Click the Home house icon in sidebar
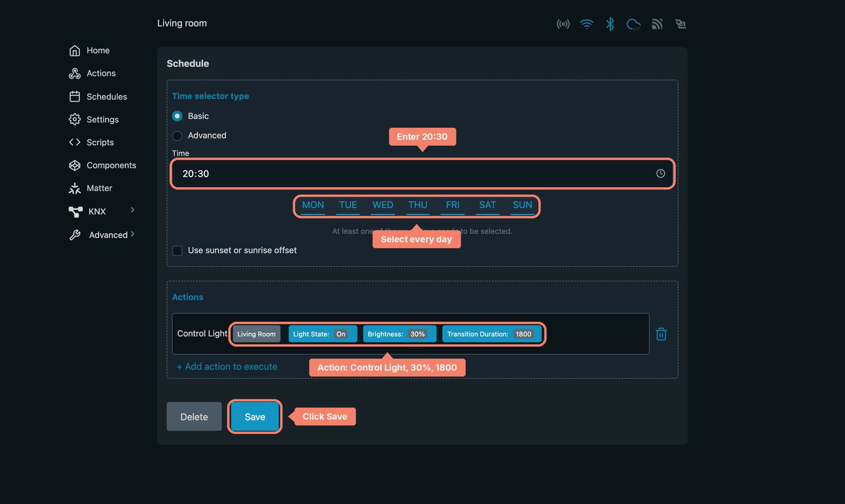This screenshot has height=504, width=845. (x=75, y=51)
